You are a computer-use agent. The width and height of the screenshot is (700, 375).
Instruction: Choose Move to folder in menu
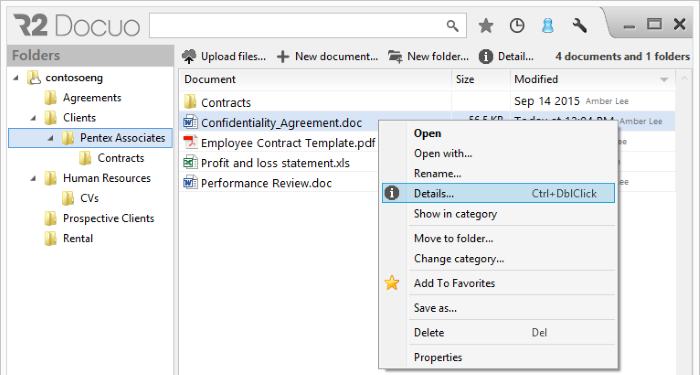tap(498, 238)
